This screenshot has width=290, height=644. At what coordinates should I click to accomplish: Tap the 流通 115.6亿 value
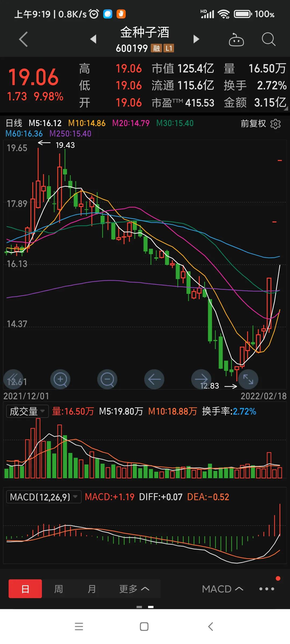click(x=183, y=86)
